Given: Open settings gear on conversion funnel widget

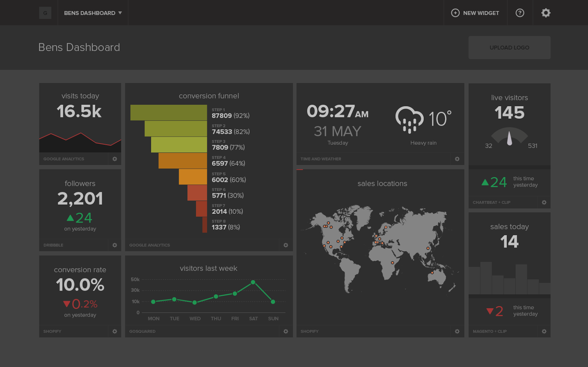Looking at the screenshot, I should 286,245.
